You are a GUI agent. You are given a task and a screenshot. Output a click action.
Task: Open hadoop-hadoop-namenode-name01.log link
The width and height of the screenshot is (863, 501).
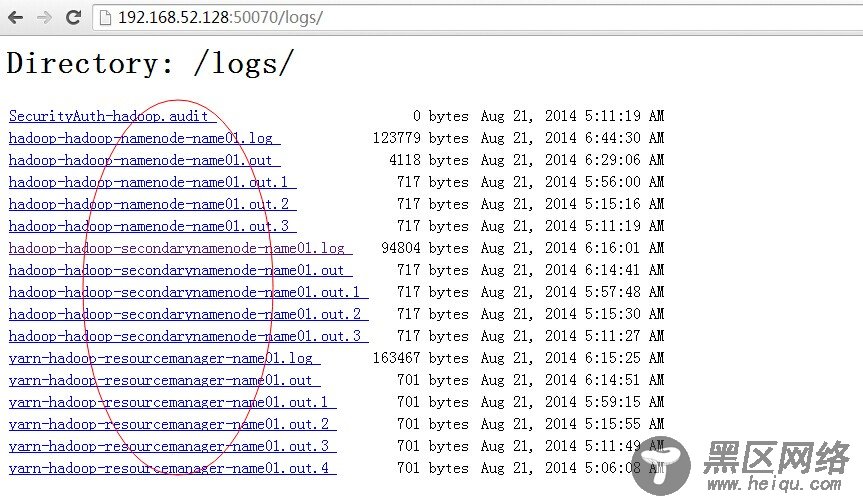pyautogui.click(x=145, y=138)
